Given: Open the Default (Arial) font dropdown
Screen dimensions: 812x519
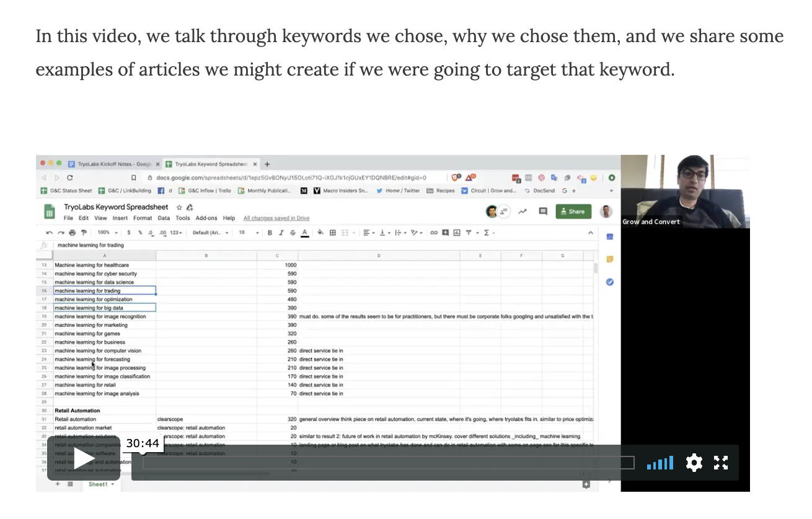Looking at the screenshot, I should tap(210, 233).
